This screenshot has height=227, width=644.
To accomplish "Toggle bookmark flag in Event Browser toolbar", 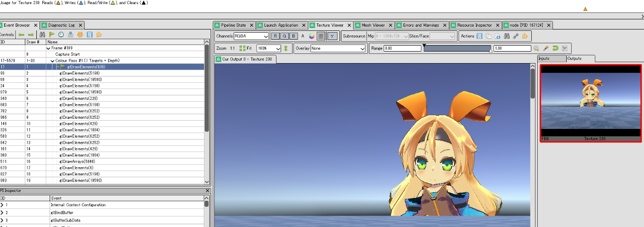I will [x=52, y=35].
